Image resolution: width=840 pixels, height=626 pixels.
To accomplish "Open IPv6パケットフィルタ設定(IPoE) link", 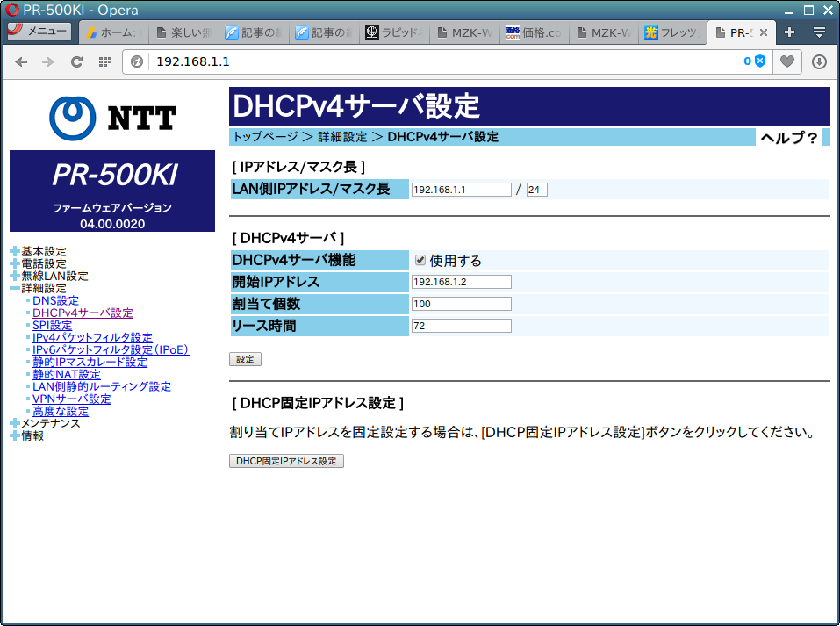I will click(111, 350).
